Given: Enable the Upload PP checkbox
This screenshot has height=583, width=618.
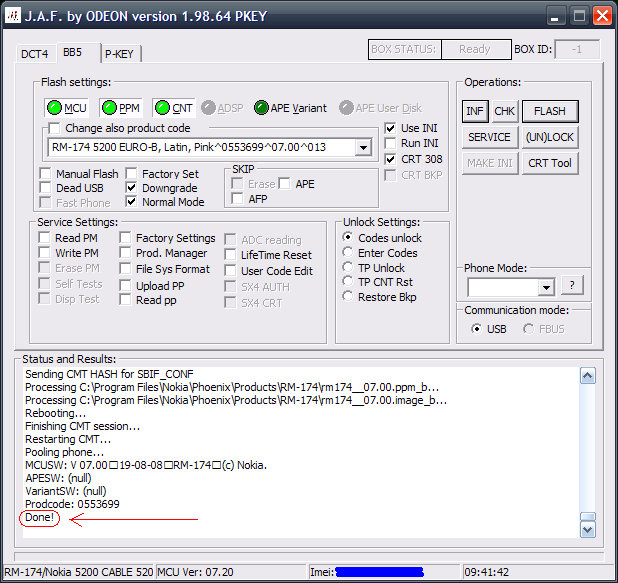Looking at the screenshot, I should click(x=125, y=285).
